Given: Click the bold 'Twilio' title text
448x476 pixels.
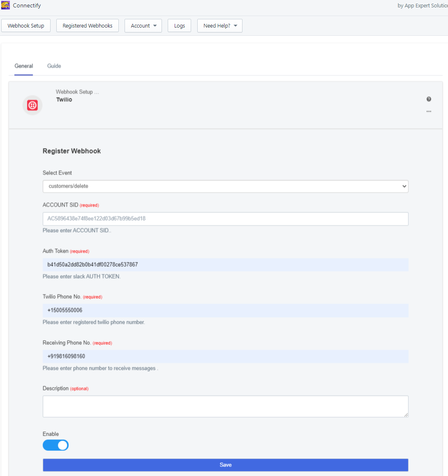Looking at the screenshot, I should (64, 99).
